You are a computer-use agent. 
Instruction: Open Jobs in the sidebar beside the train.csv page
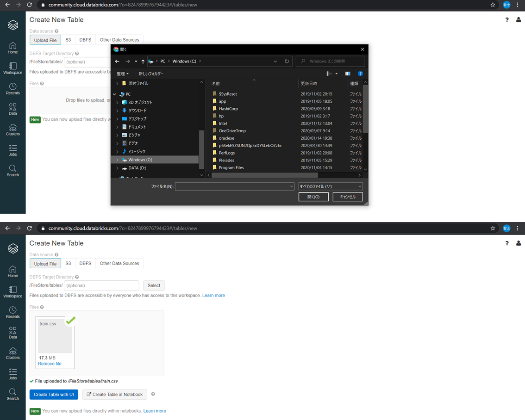click(x=12, y=374)
